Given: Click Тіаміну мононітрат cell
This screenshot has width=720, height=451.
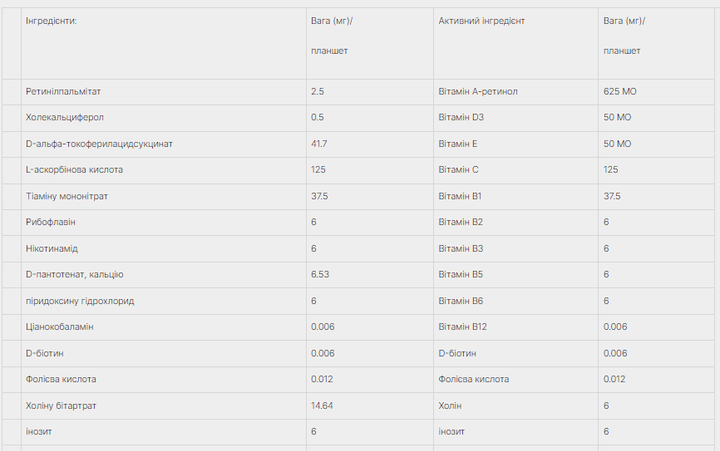Looking at the screenshot, I should pos(163,197).
